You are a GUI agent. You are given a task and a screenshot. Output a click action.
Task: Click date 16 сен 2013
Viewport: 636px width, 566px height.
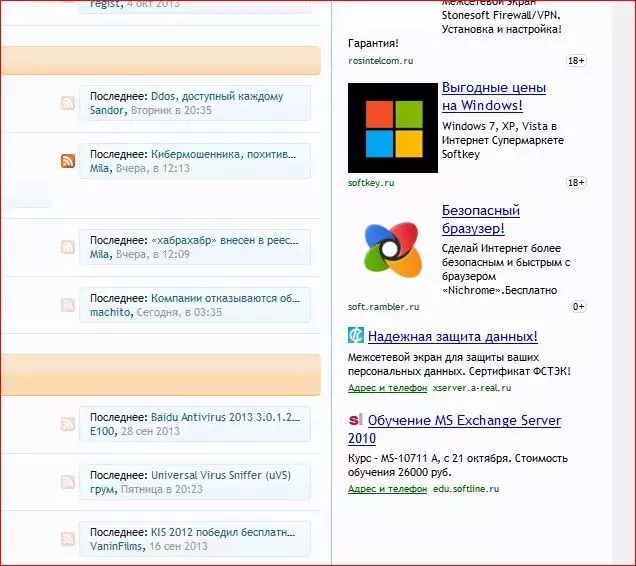click(x=178, y=546)
